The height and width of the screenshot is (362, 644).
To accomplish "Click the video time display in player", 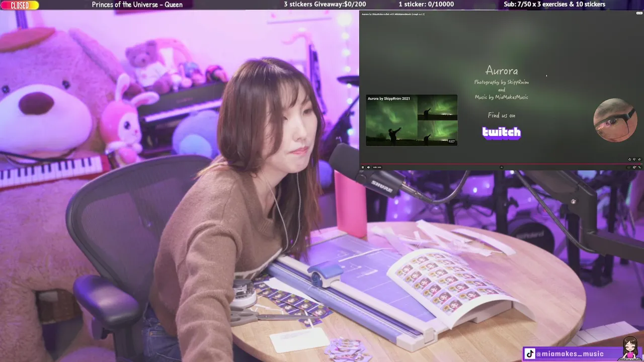I will 377,167.
